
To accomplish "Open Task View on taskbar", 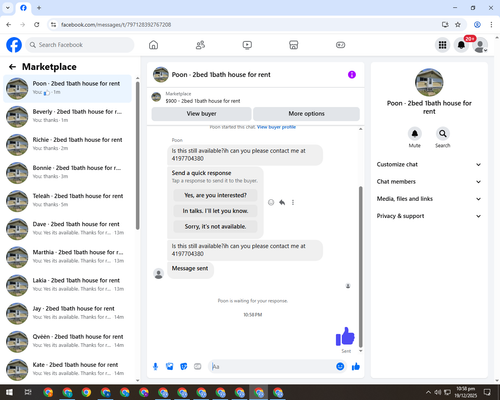I will click(x=28, y=392).
